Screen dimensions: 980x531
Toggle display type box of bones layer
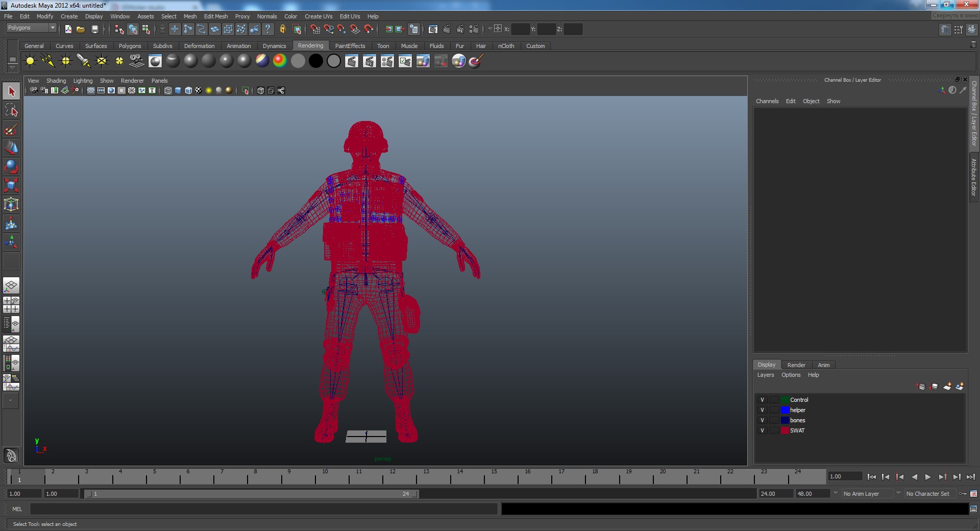pyautogui.click(x=774, y=420)
